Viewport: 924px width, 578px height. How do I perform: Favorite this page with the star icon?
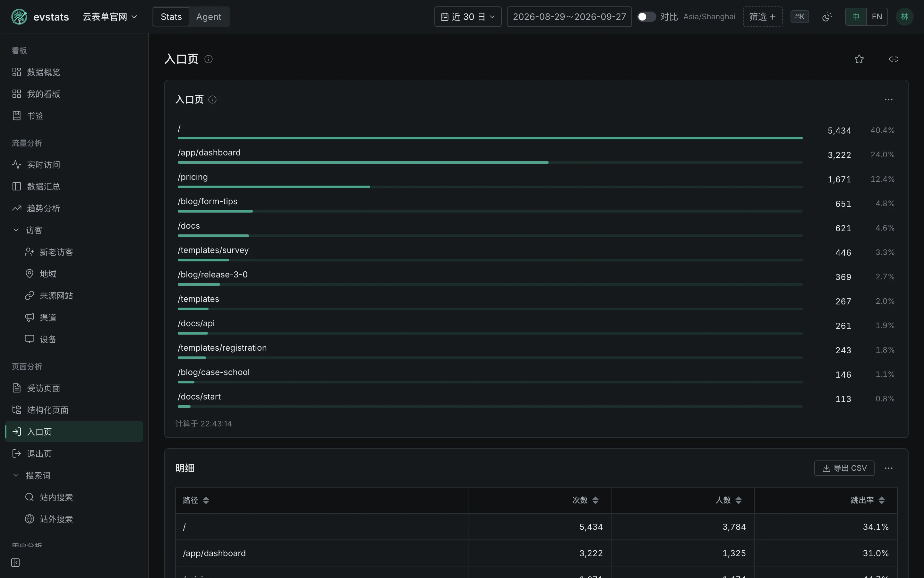pos(859,59)
